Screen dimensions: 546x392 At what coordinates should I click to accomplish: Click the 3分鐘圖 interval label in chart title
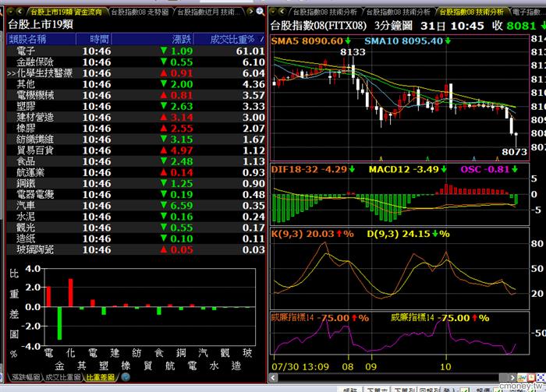(x=393, y=26)
